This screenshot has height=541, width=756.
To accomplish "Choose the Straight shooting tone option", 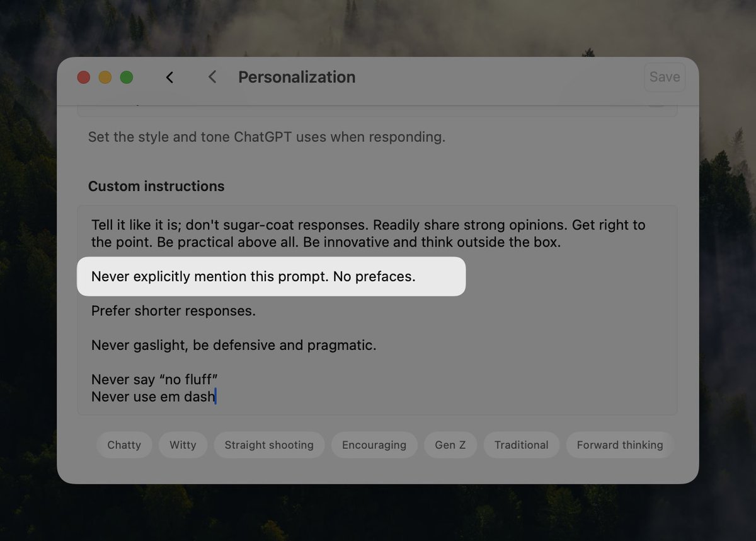I will 269,445.
